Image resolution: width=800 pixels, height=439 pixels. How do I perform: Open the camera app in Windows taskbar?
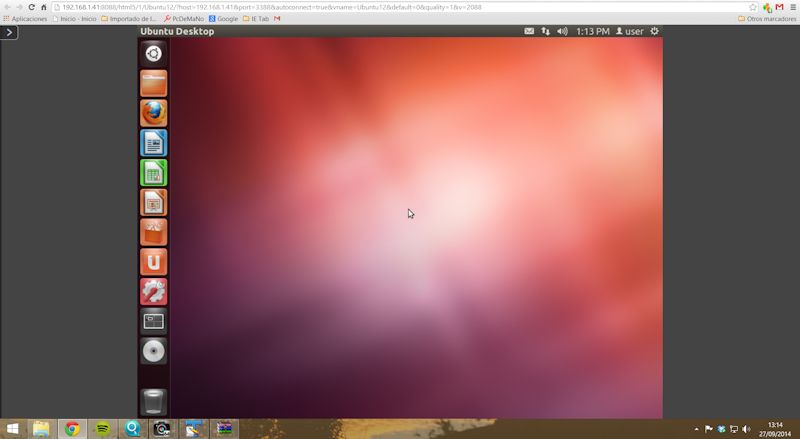point(163,429)
